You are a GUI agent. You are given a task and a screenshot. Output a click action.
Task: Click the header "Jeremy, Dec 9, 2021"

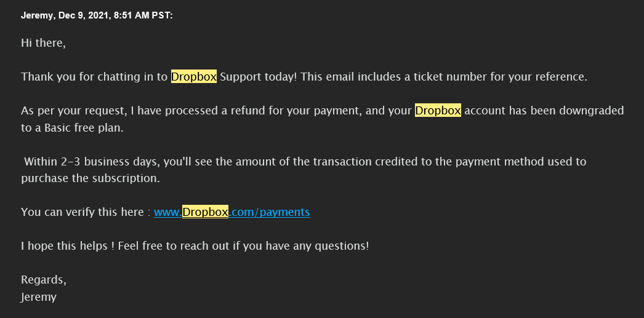[65, 15]
